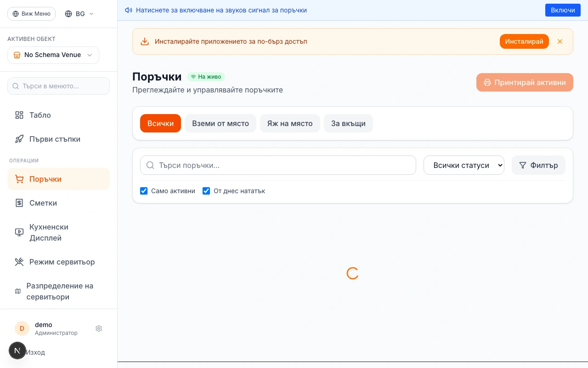Click the download icon in the install banner
588x368 pixels.
[145, 41]
